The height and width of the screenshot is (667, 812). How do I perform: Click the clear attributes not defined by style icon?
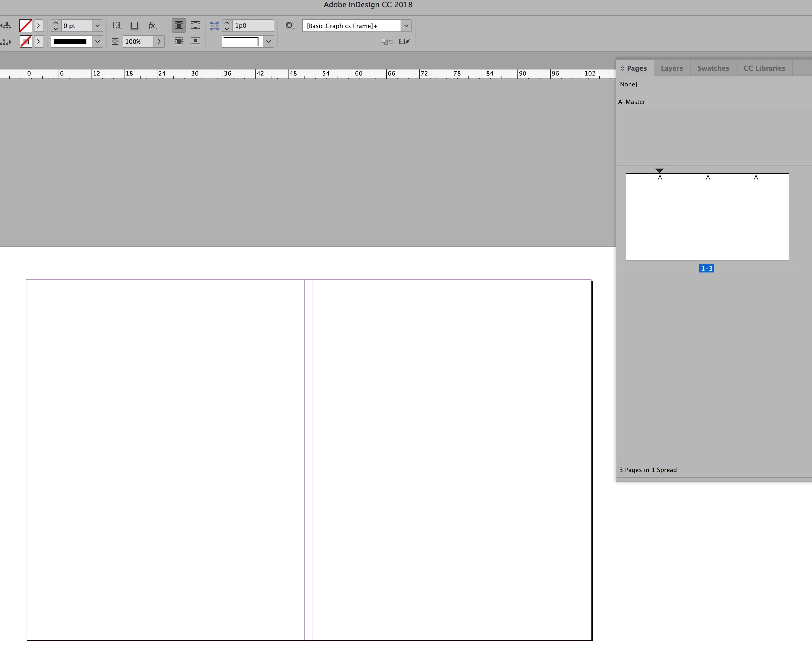point(404,41)
